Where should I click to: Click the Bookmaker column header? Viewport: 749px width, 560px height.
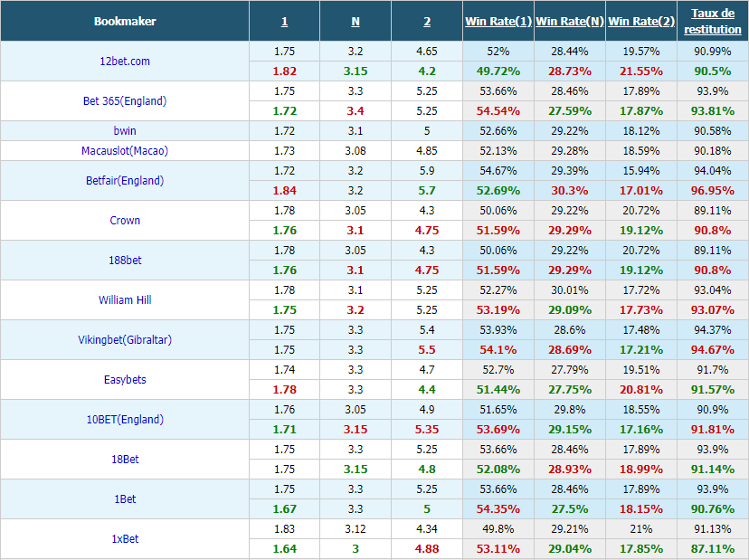[125, 22]
